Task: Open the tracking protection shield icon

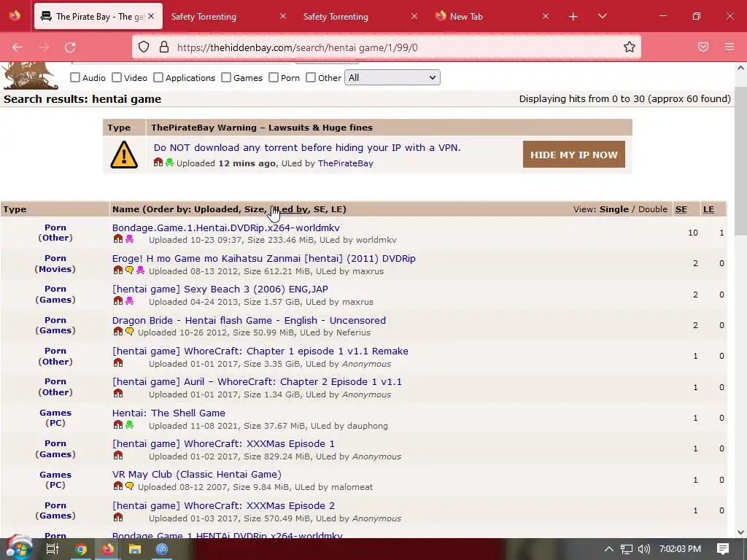Action: [144, 47]
